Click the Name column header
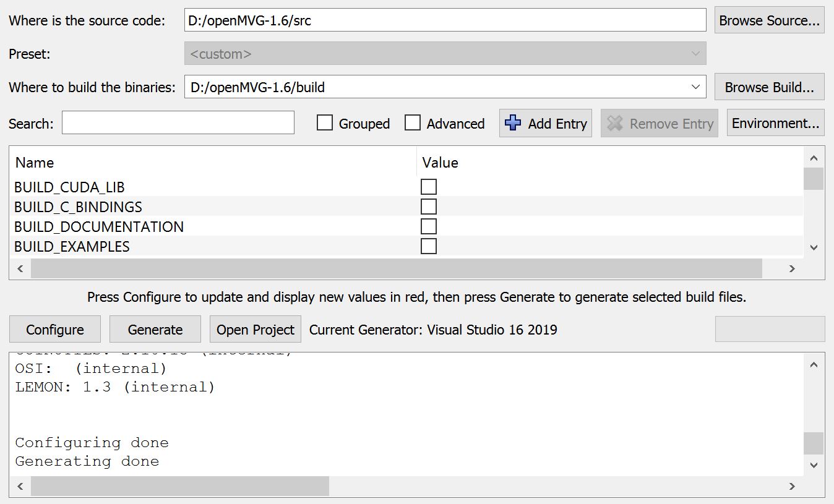Screen dimensions: 834x504 [35, 163]
